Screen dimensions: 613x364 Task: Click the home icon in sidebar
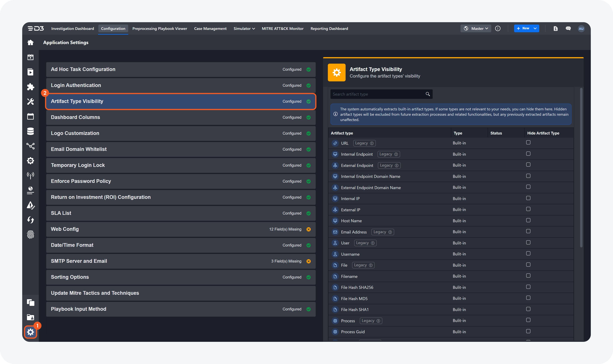(x=31, y=42)
